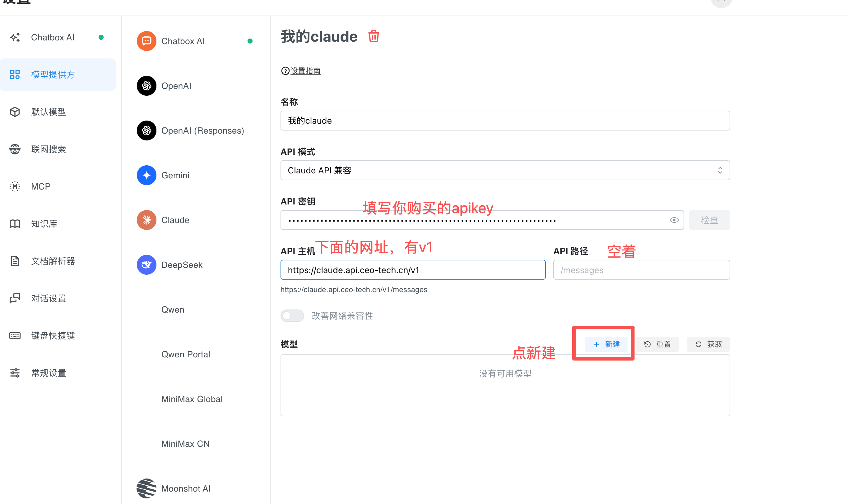Click into the API 密钥 field
The image size is (849, 504).
tap(482, 220)
